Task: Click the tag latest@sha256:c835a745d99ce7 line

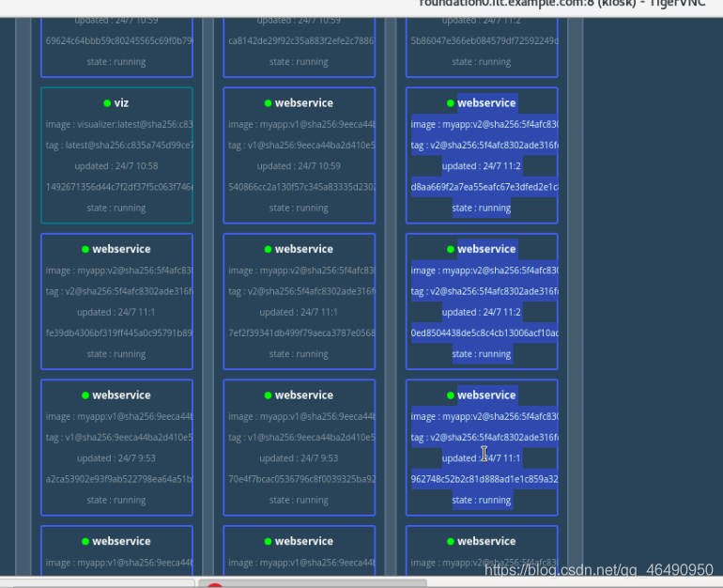Action: click(x=119, y=146)
